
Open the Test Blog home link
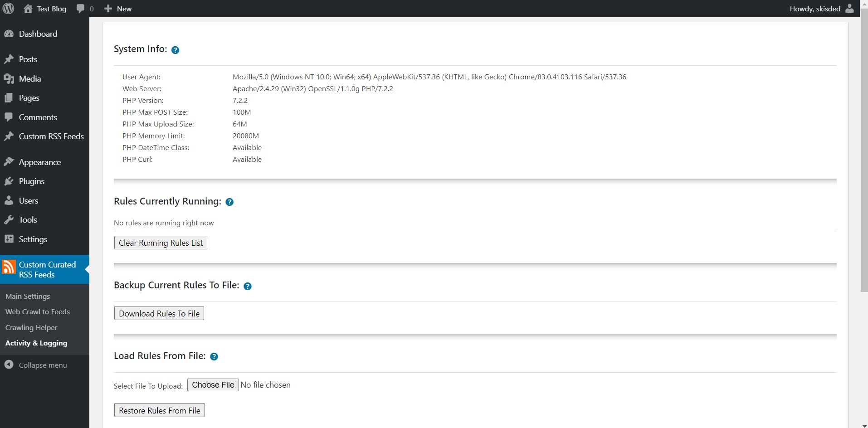tap(45, 9)
